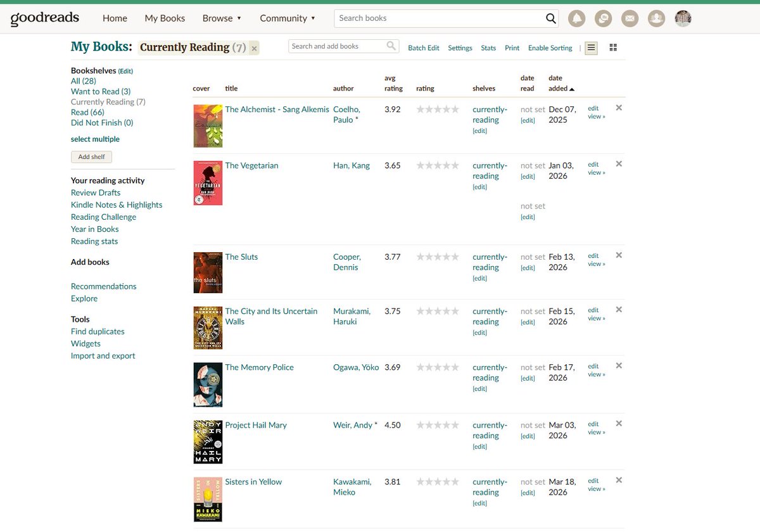Open The Memory Police title link
Image resolution: width=760 pixels, height=532 pixels.
point(260,367)
